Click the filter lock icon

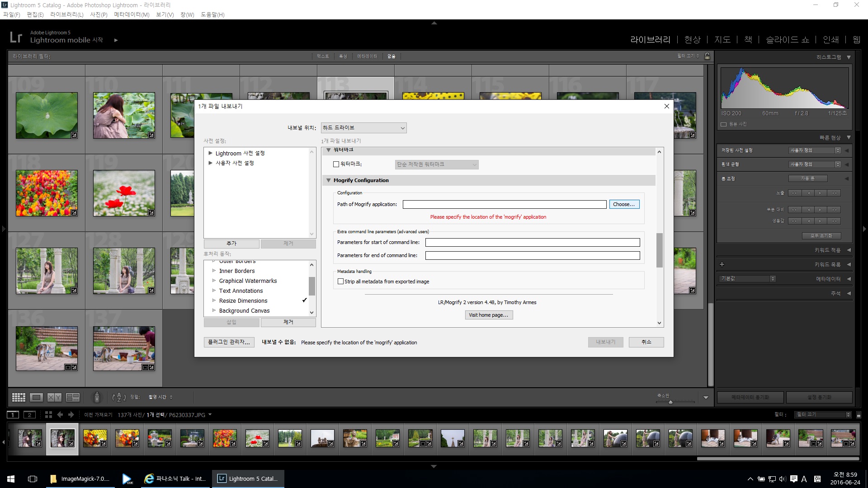[707, 56]
